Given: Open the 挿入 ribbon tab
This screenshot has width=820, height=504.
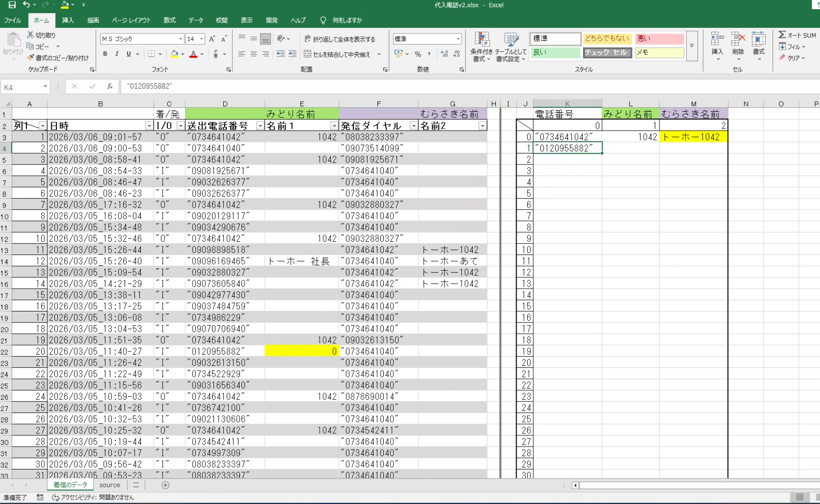Looking at the screenshot, I should [x=68, y=20].
